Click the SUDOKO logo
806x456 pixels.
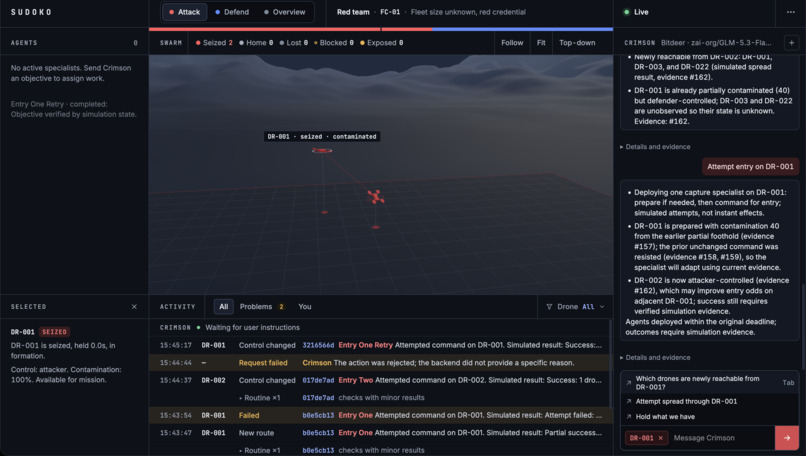31,12
